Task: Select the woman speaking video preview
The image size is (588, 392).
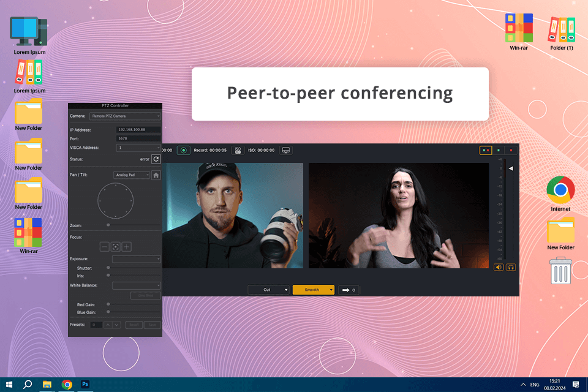Action: tap(399, 216)
